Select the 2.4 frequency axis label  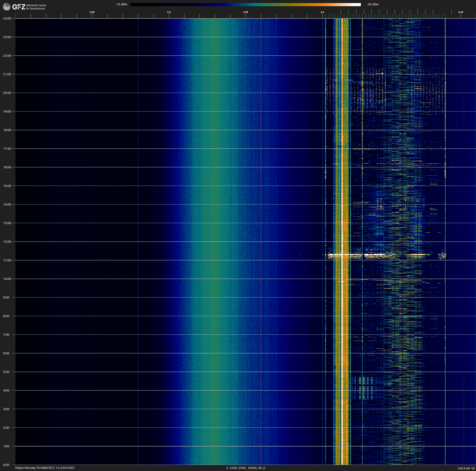pyautogui.click(x=322, y=12)
